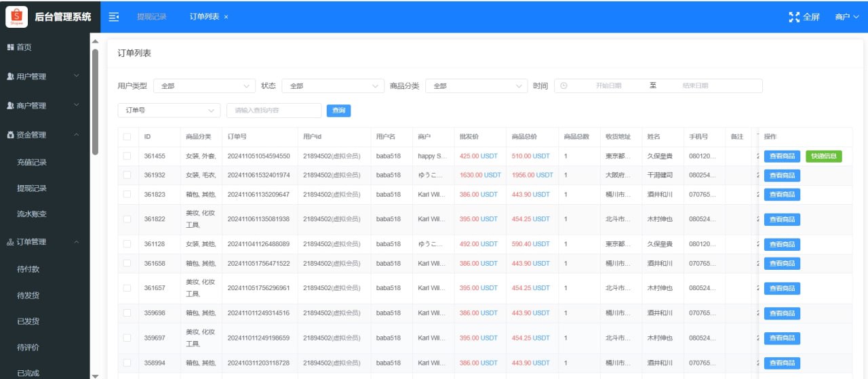
Task: Click the fullscreen 全屏 icon
Action: click(795, 17)
